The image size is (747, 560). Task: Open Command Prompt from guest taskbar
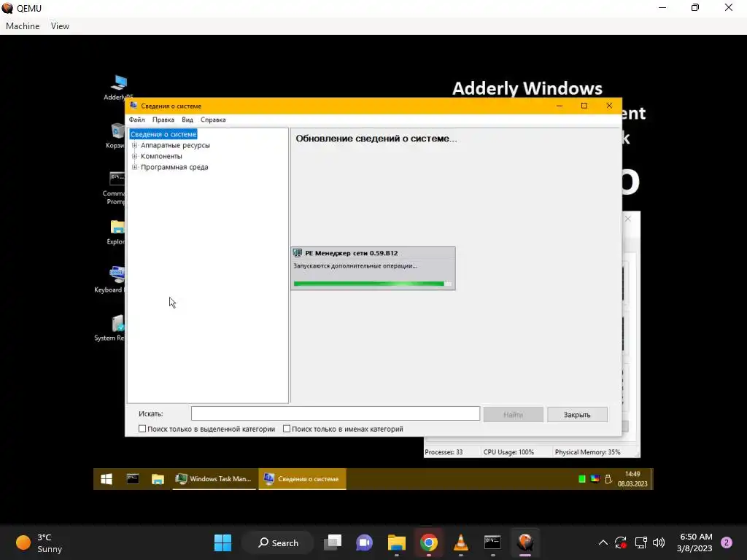[x=133, y=479]
